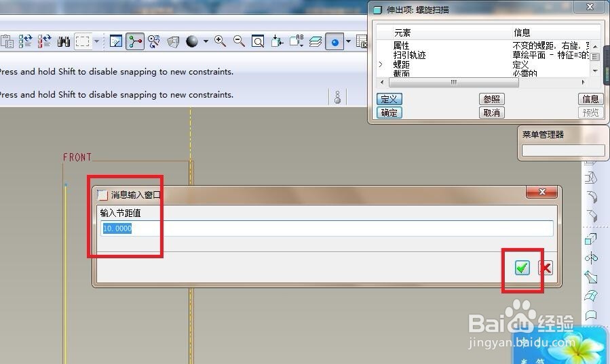
Task: Click the mirror tool icon in right toolbar
Action: (x=591, y=258)
